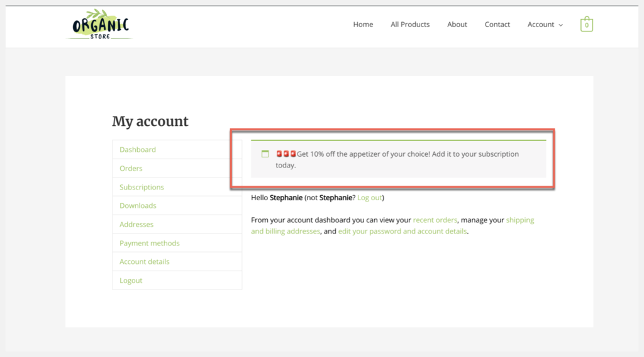Image resolution: width=644 pixels, height=357 pixels.
Task: Select Account details in the sidebar
Action: 145,261
